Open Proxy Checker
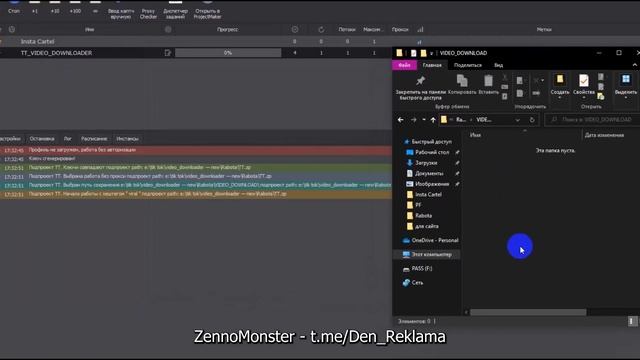The image size is (640, 360). tap(148, 10)
